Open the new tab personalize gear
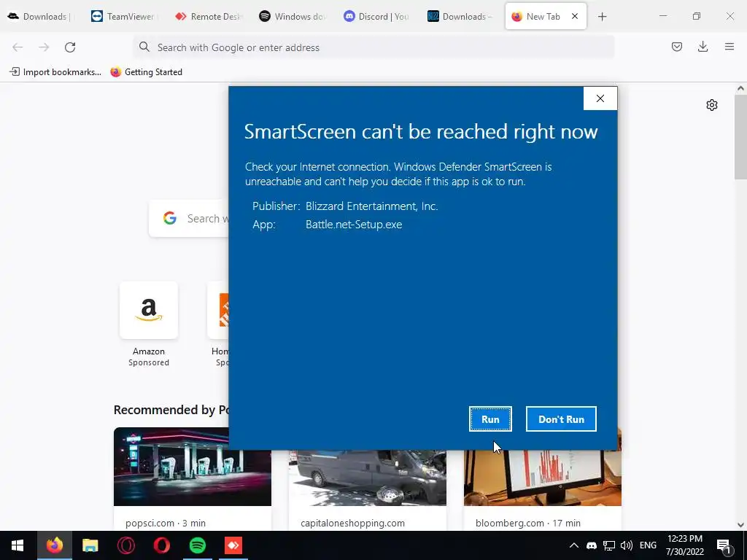This screenshot has width=747, height=560. tap(712, 105)
